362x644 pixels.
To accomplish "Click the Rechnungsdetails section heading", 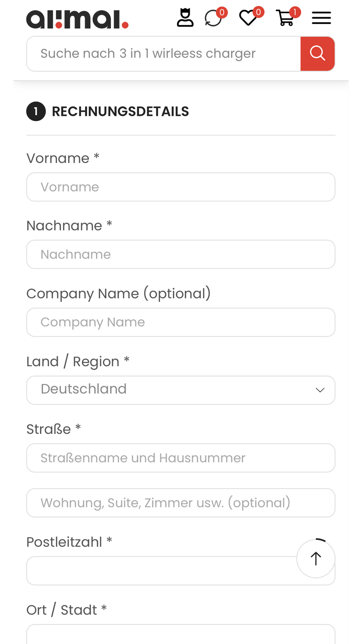I will coord(120,112).
